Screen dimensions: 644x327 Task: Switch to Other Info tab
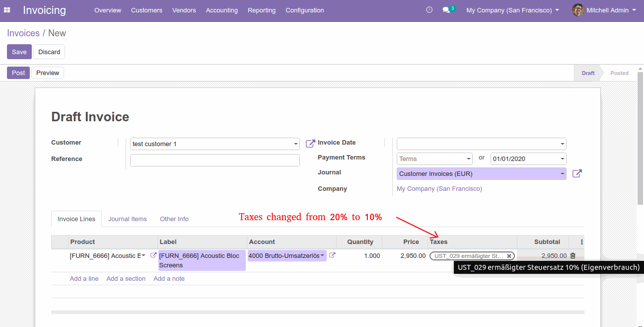coord(174,219)
